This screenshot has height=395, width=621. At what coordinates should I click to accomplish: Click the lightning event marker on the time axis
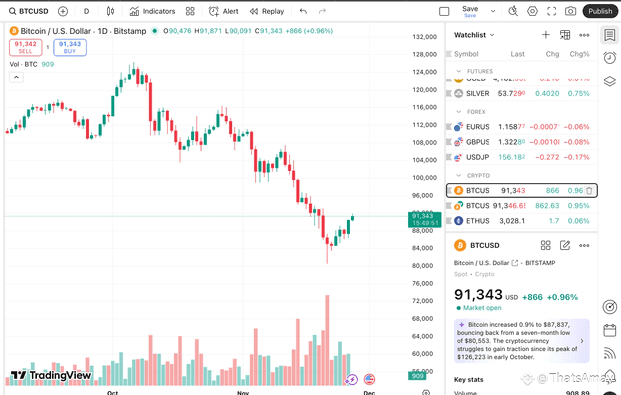tap(351, 380)
